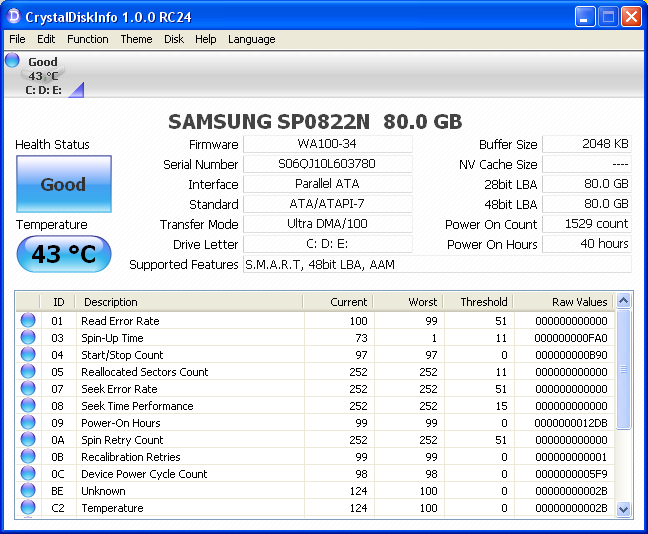Click the Description column header

click(189, 302)
